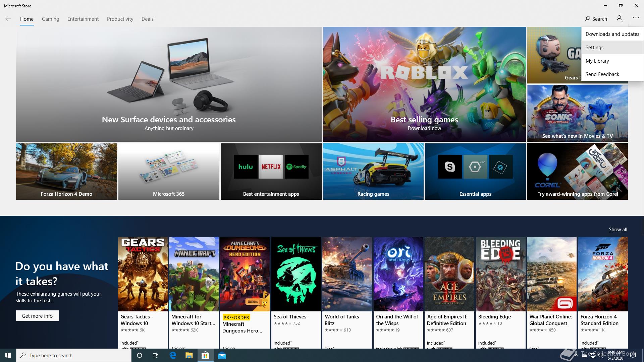Open the Racing games tile
The width and height of the screenshot is (644, 362).
pyautogui.click(x=373, y=171)
